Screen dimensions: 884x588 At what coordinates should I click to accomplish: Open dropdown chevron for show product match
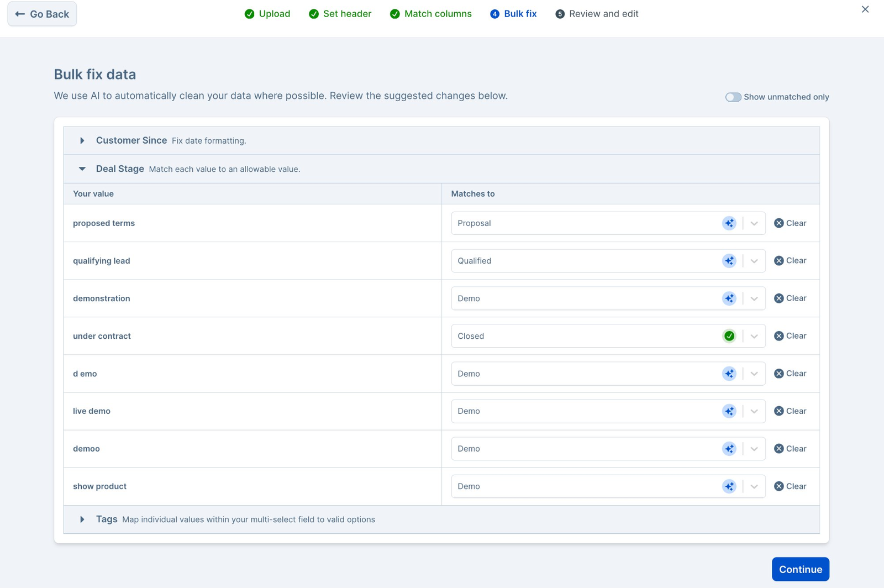(754, 486)
